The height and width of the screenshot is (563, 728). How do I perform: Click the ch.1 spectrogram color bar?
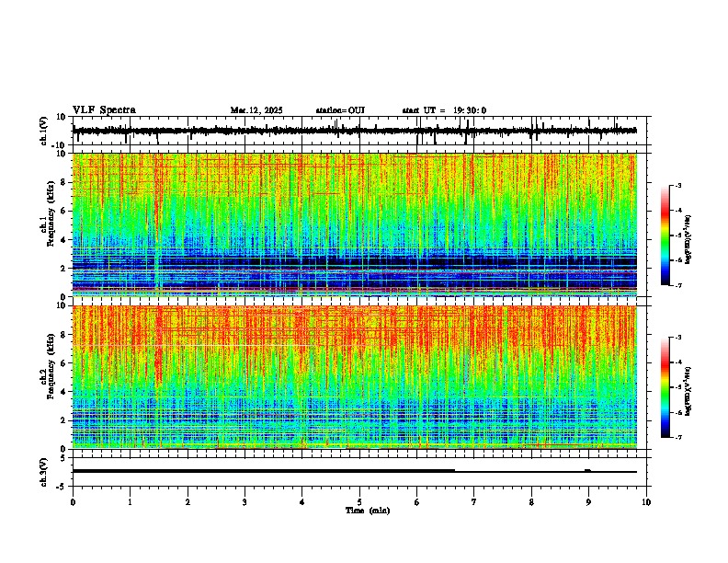click(x=665, y=236)
